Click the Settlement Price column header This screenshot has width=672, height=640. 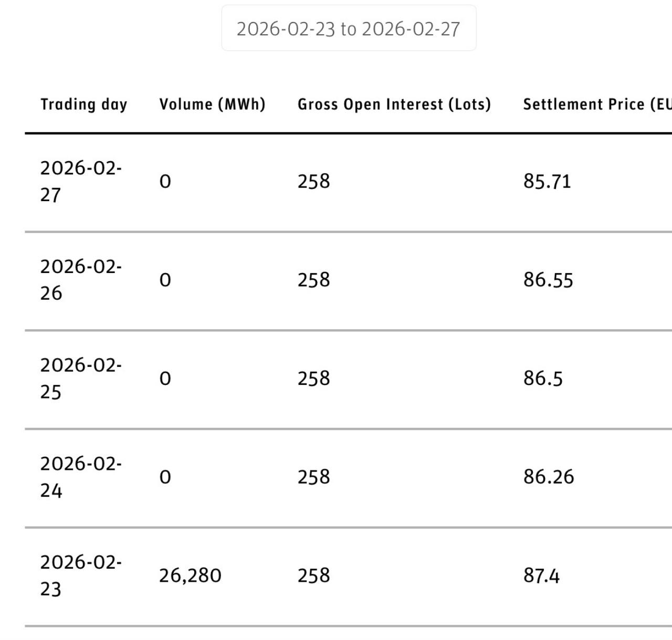[597, 104]
